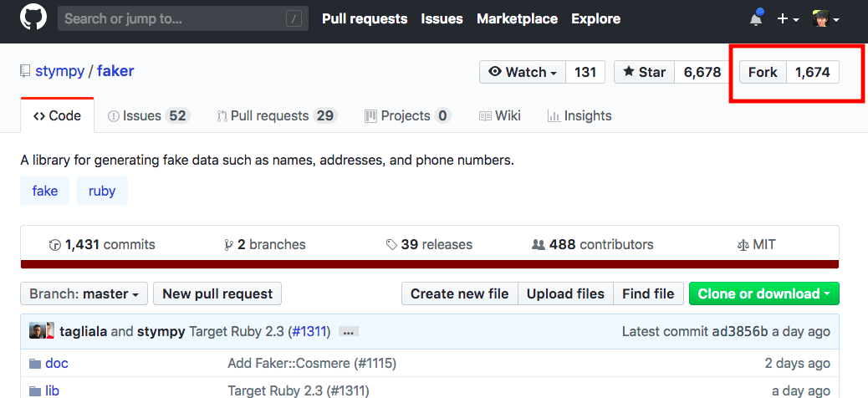Open latest commit ad3856b
The height and width of the screenshot is (398, 868).
738,332
